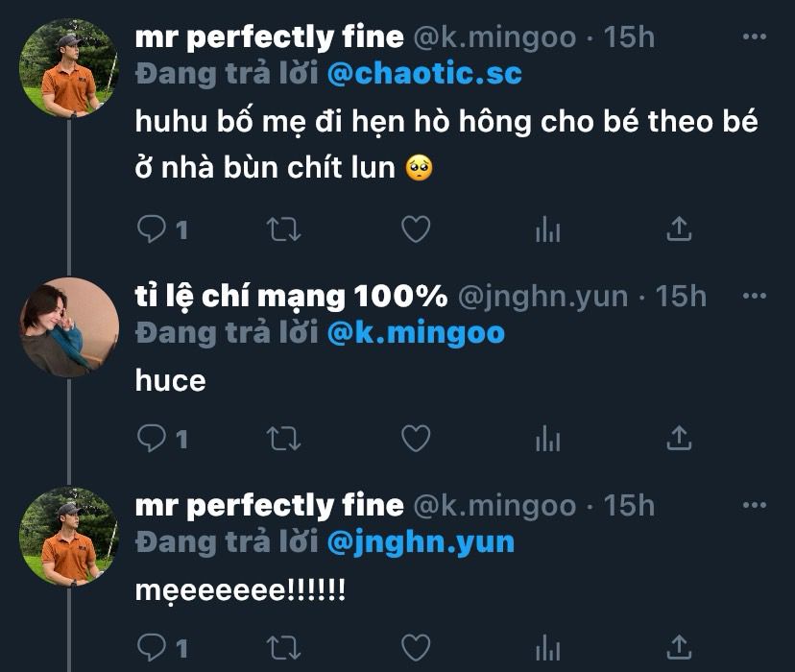Share the "huce" tweet
The height and width of the screenshot is (672, 795).
(x=679, y=438)
